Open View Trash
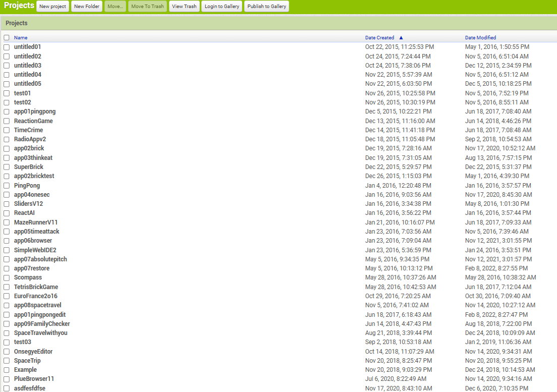The height and width of the screenshot is (392, 557). tap(184, 7)
